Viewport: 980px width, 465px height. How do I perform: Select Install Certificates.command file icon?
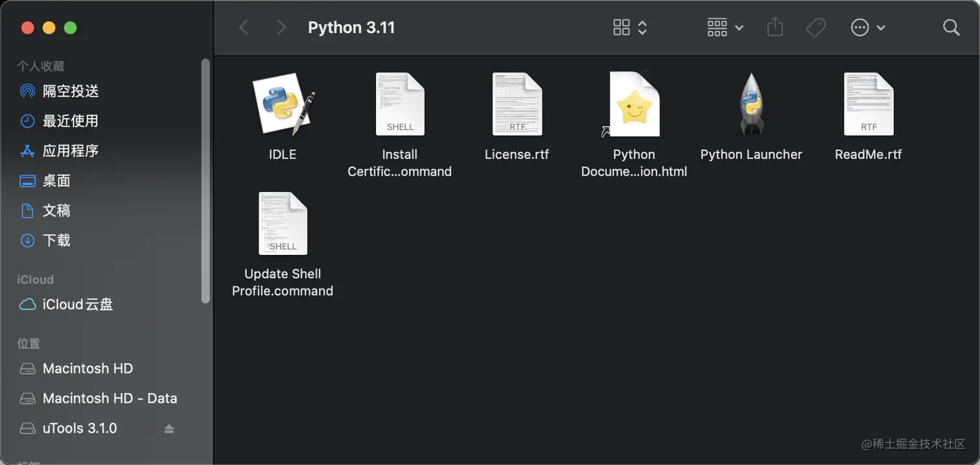(x=400, y=104)
